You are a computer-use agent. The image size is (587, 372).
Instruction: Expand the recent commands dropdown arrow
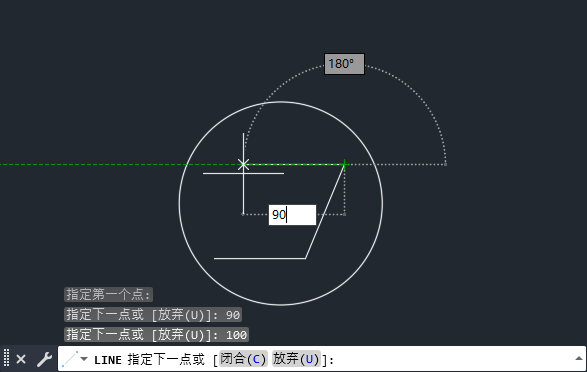point(84,359)
